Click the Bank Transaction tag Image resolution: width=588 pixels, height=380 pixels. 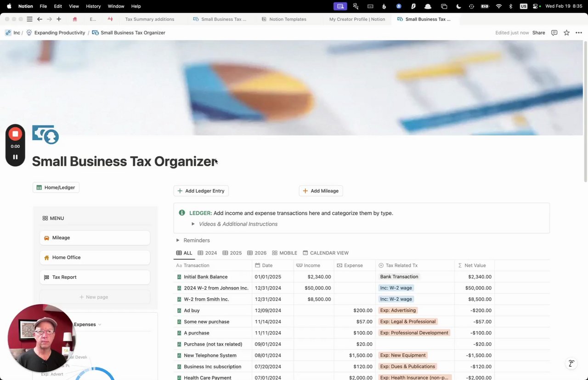click(x=399, y=277)
